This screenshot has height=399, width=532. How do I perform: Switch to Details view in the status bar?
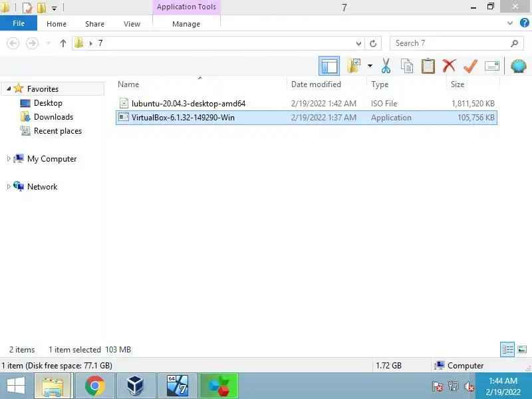point(507,349)
